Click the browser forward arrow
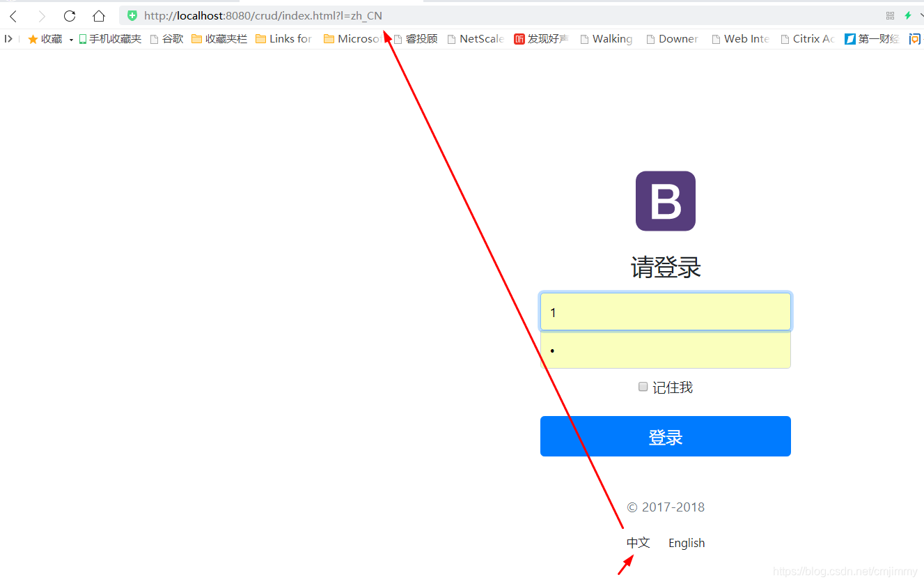Viewport: 924px width, 584px height. coord(41,16)
